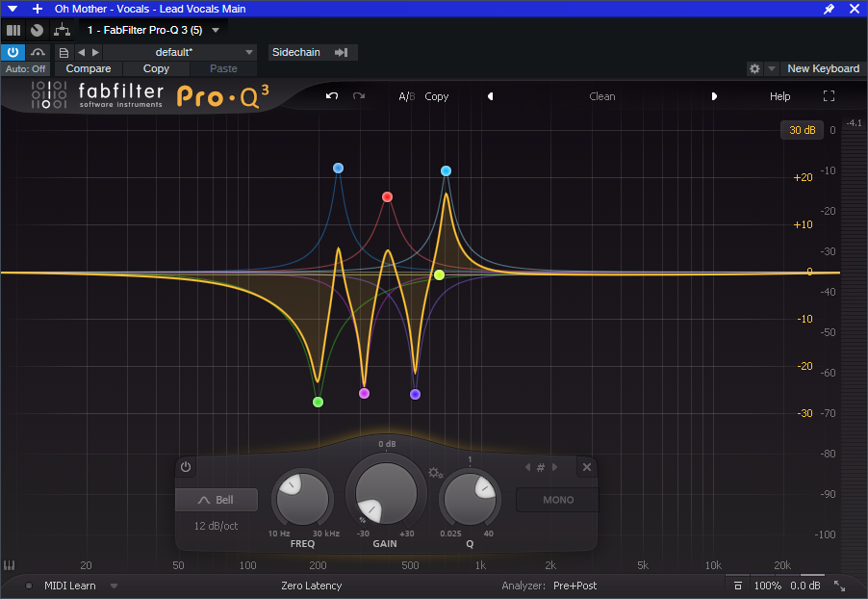
Task: Open the preset file page icon
Action: coord(64,53)
